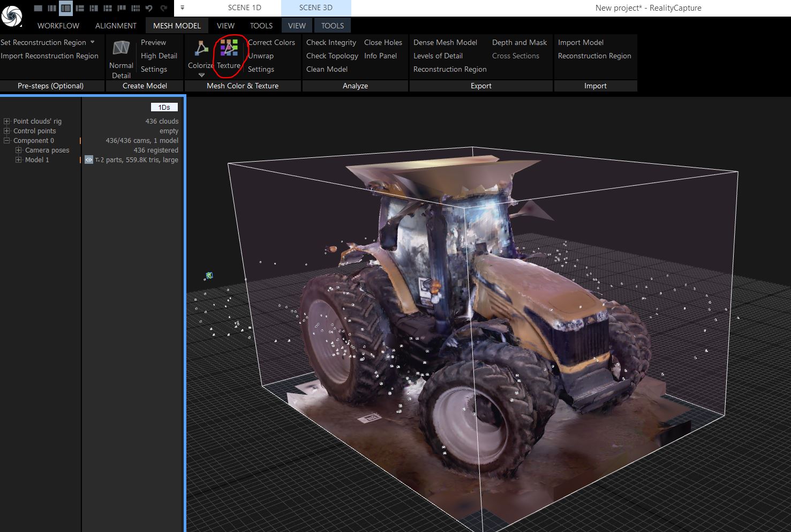791x532 pixels.
Task: Select Model 1 in the tree
Action: (x=37, y=159)
